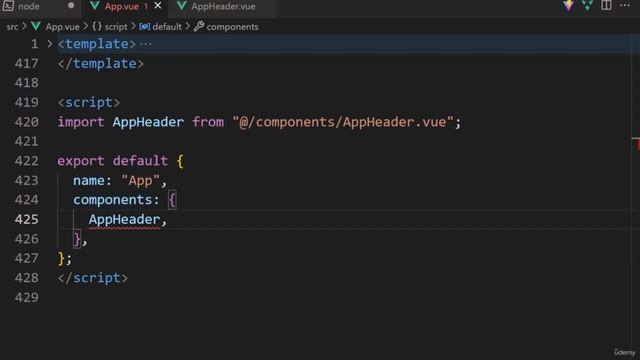The width and height of the screenshot is (640, 360).
Task: Click the green Vue split-editors icon
Action: click(x=587, y=5)
